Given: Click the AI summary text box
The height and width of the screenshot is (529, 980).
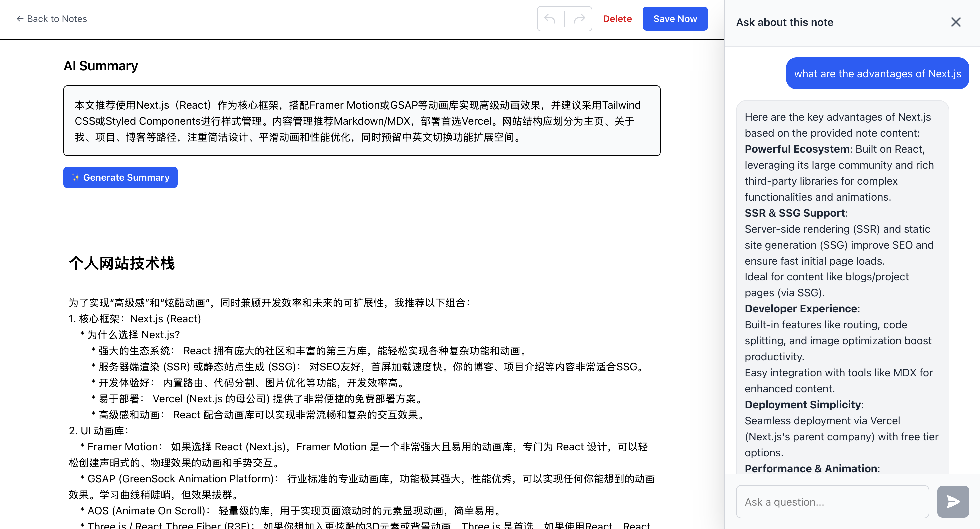Looking at the screenshot, I should (x=361, y=121).
